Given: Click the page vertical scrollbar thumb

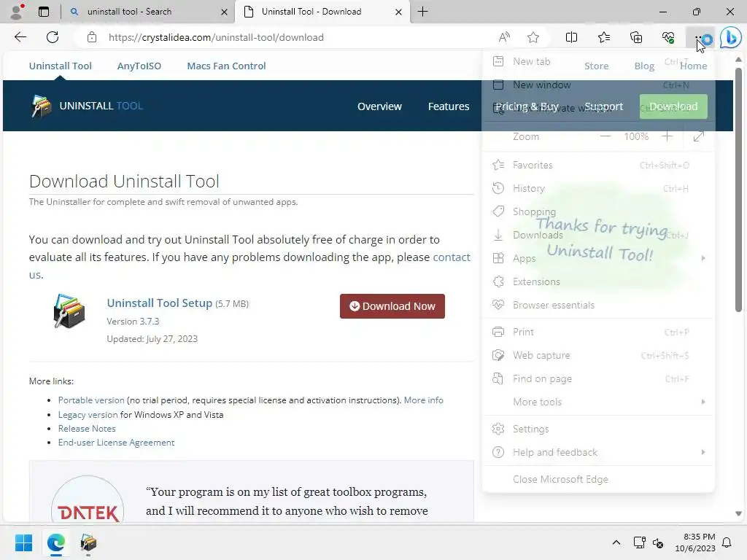Looking at the screenshot, I should coord(738,190).
